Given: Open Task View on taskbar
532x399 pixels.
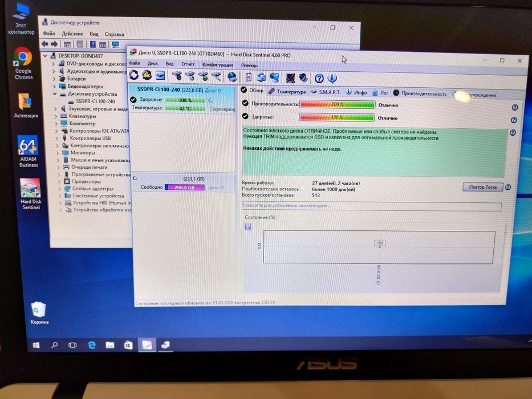Looking at the screenshot, I should [72, 345].
